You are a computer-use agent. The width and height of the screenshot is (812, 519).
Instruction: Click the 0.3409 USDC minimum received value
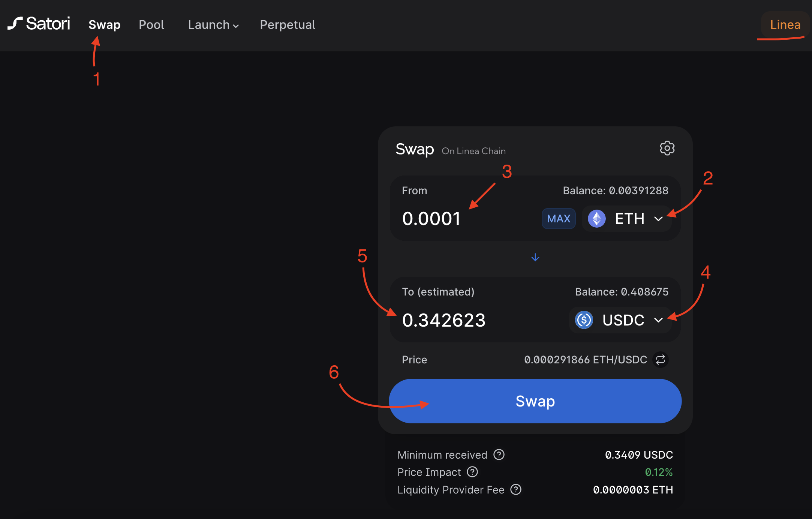coord(639,455)
